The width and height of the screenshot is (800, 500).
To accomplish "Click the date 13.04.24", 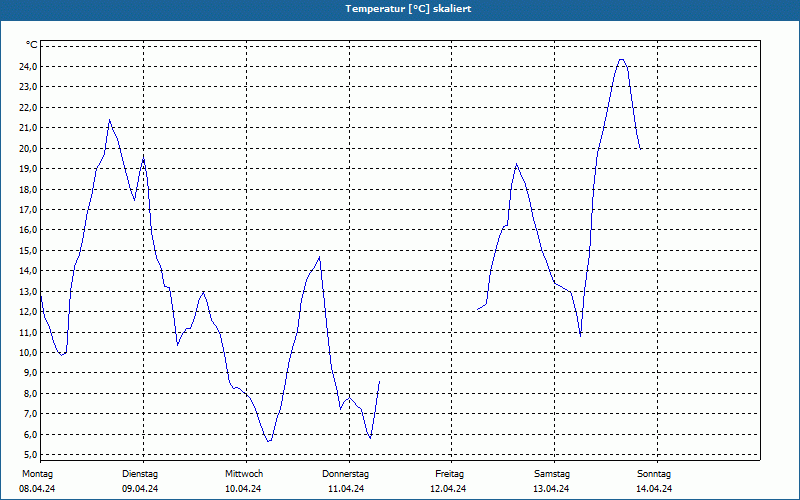I will click(x=552, y=489).
